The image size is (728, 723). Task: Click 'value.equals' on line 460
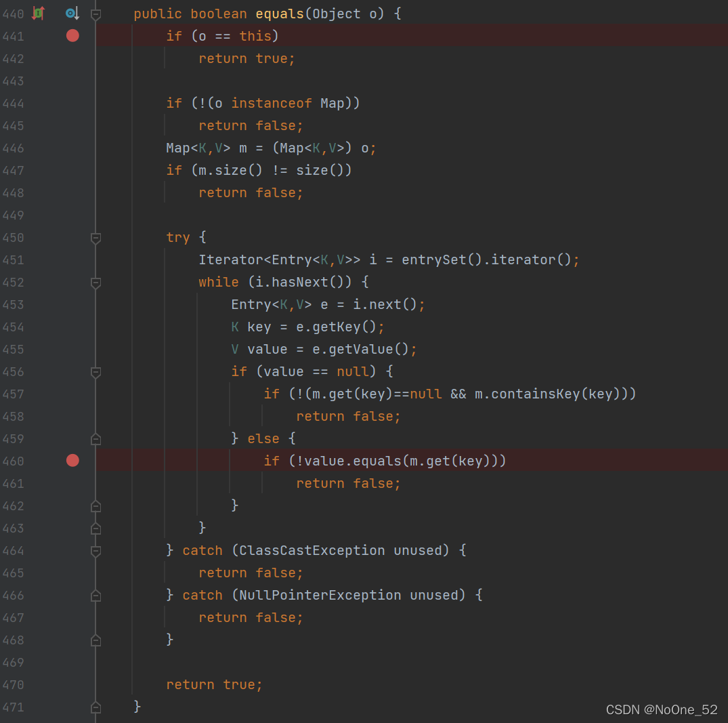click(352, 461)
